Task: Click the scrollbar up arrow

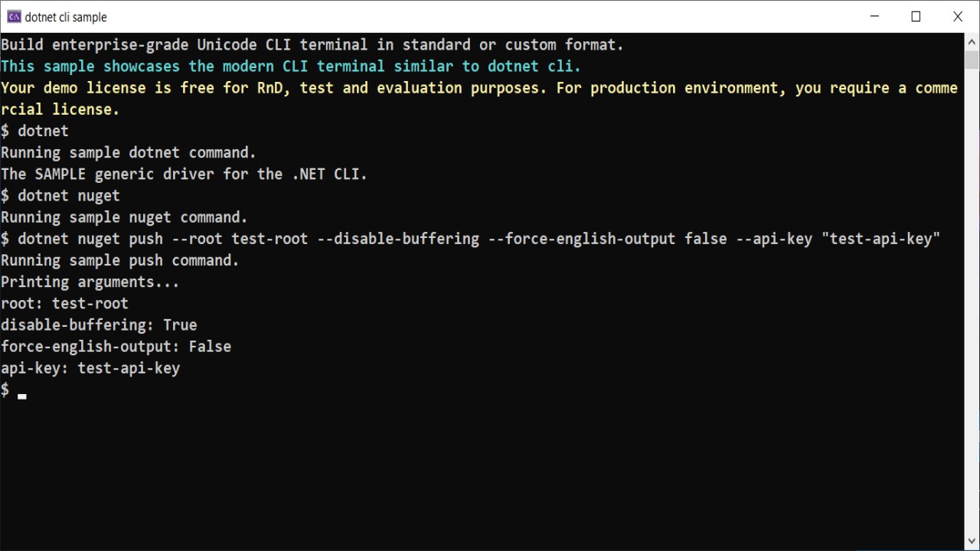Action: pyautogui.click(x=972, y=41)
